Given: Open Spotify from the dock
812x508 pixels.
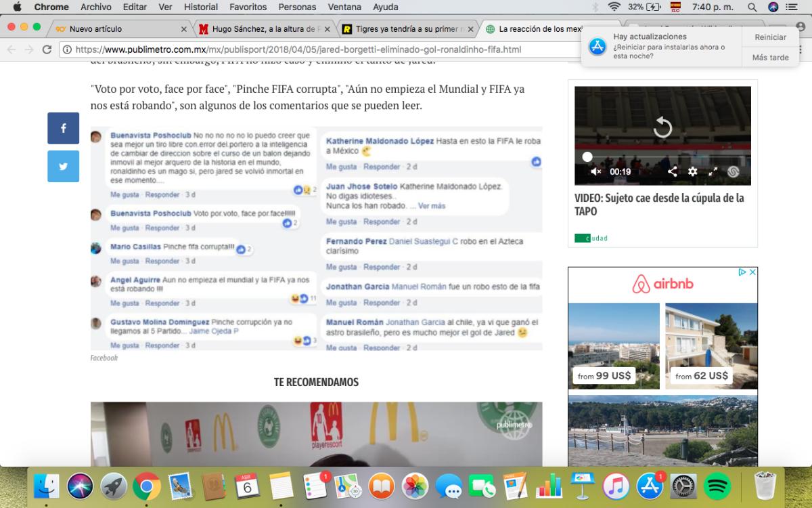Looking at the screenshot, I should 717,486.
